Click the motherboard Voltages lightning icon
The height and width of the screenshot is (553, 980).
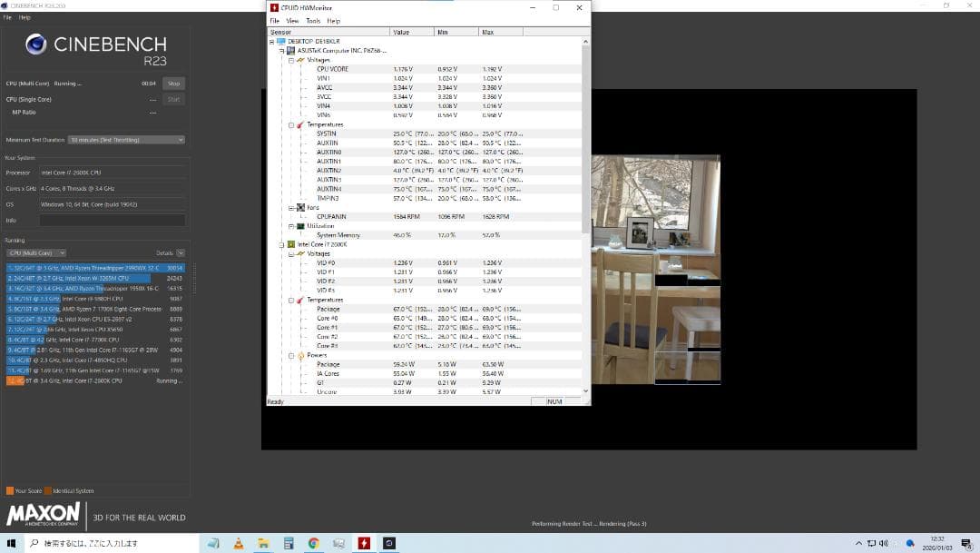pyautogui.click(x=300, y=60)
